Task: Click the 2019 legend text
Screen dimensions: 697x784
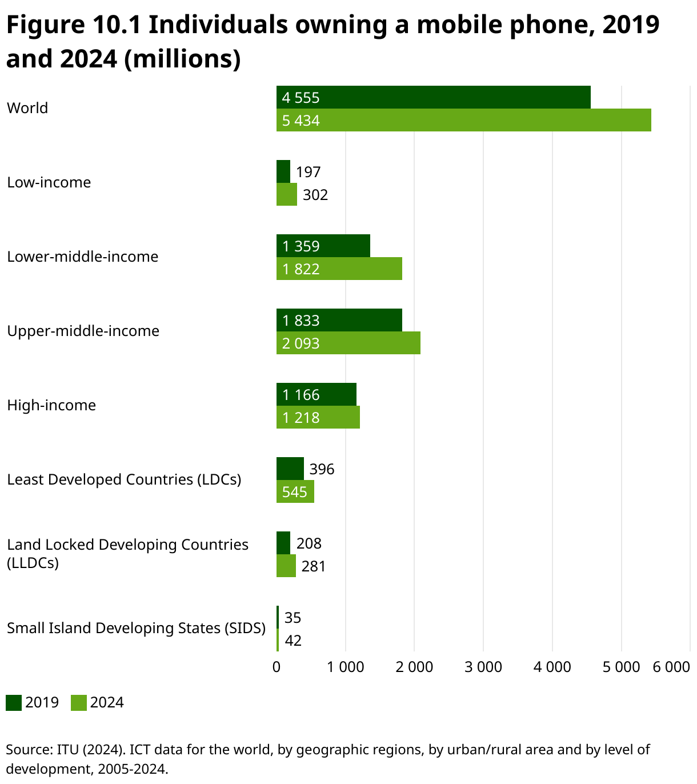Action: (42, 702)
